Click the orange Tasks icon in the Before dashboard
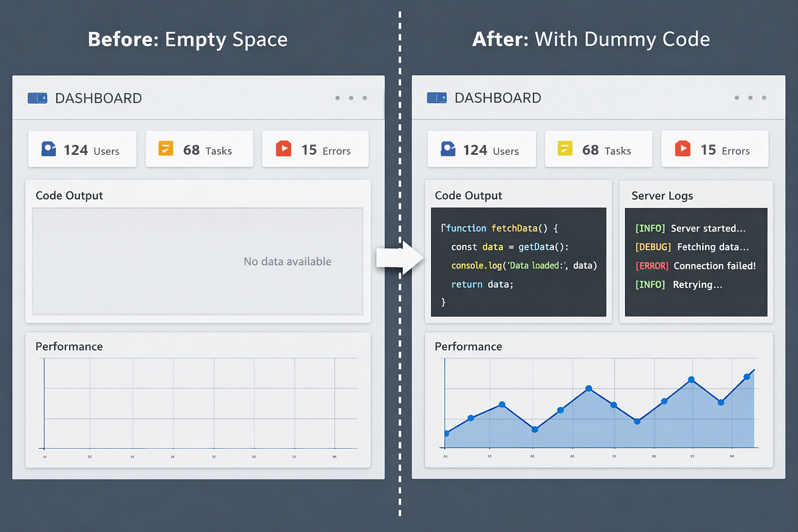Screen dimensions: 798x532 [166, 149]
